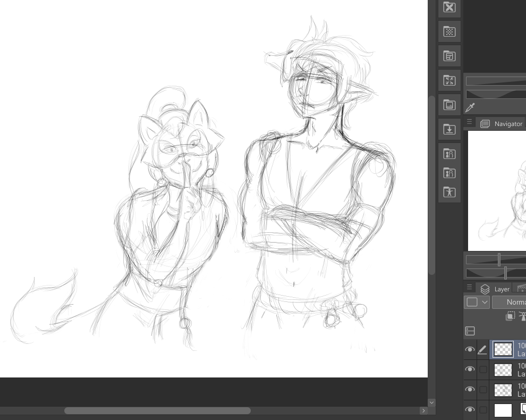Open the download material folder icon

[449, 129]
